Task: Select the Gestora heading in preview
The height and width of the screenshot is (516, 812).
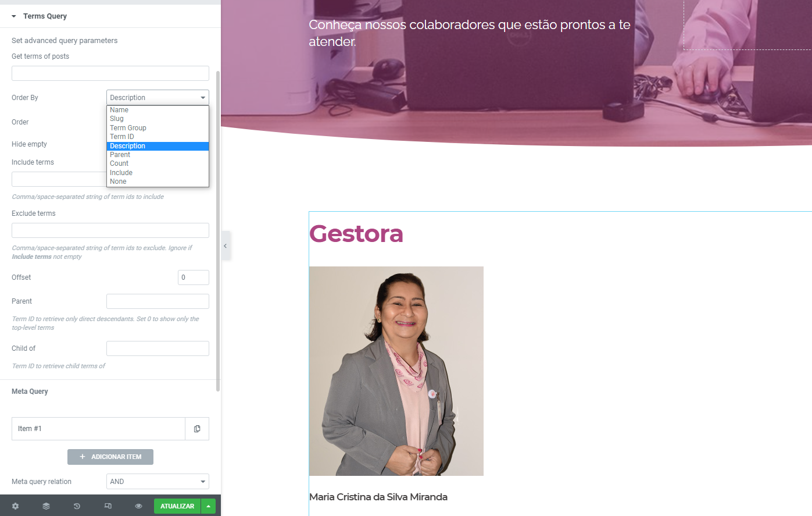Action: (356, 234)
